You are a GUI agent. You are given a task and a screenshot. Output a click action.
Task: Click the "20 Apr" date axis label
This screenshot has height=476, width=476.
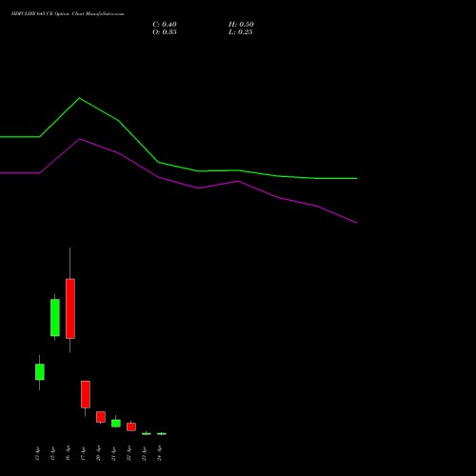(98, 453)
